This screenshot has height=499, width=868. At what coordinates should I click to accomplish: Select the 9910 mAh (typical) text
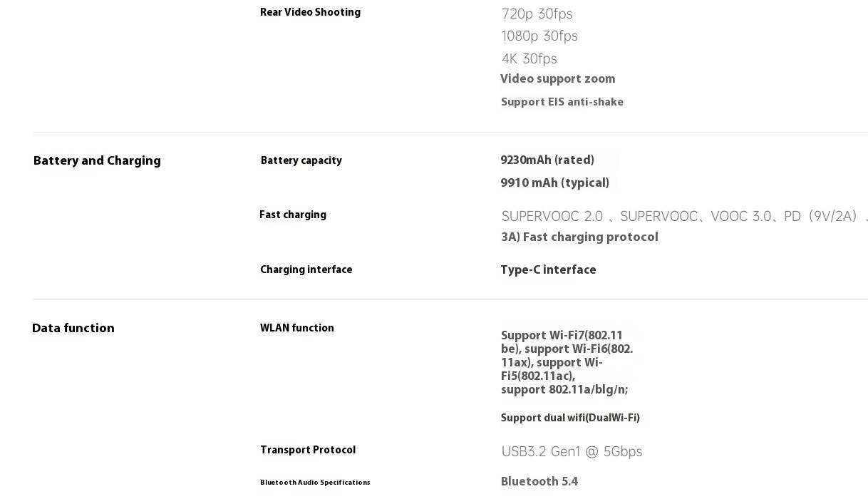[x=554, y=182]
